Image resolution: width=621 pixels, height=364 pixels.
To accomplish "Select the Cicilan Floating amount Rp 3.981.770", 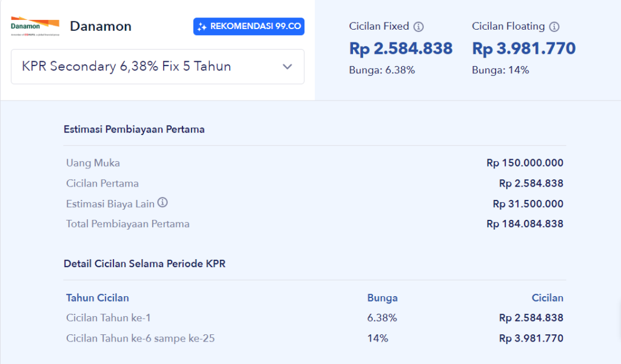I will click(x=524, y=48).
